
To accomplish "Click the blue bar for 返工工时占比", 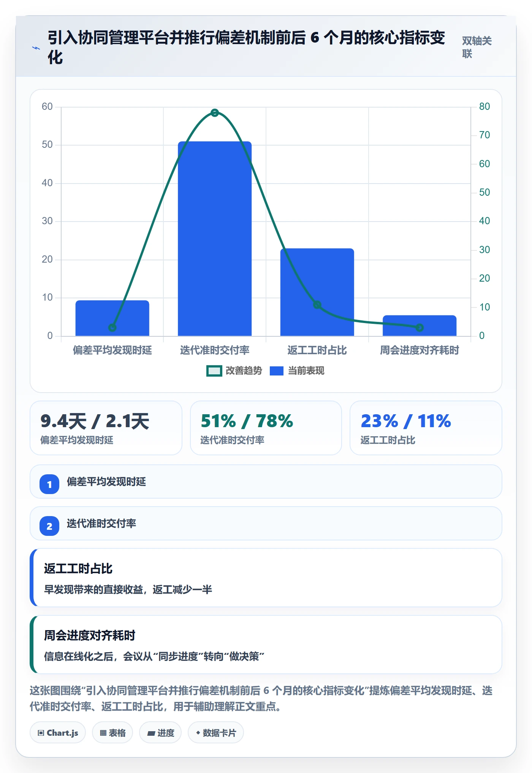I will 317,292.
